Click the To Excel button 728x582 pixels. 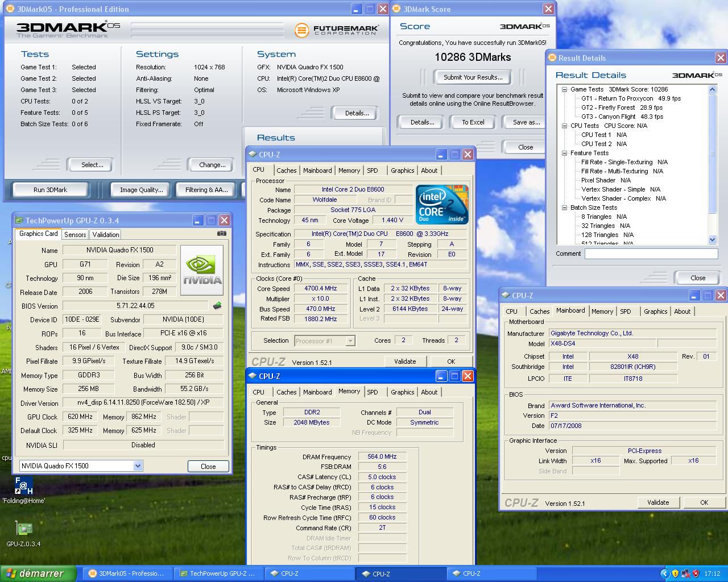473,122
